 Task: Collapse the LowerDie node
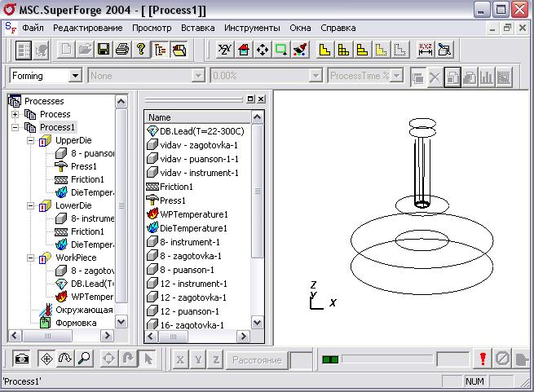click(30, 205)
